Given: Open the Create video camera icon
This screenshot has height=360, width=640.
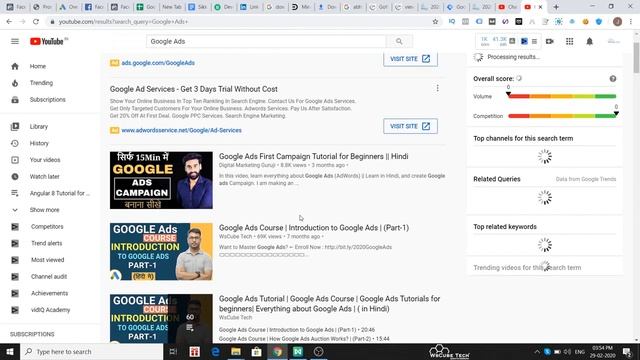Looking at the screenshot, I should pos(550,41).
